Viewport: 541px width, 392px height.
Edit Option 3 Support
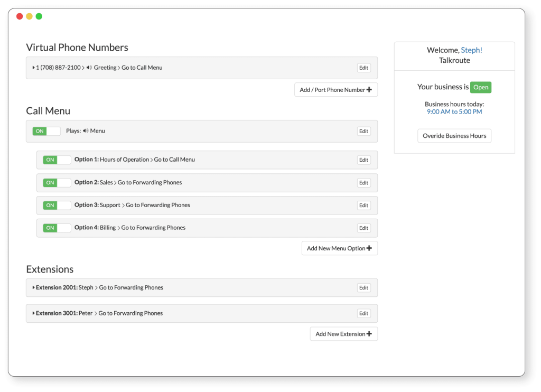tap(363, 206)
